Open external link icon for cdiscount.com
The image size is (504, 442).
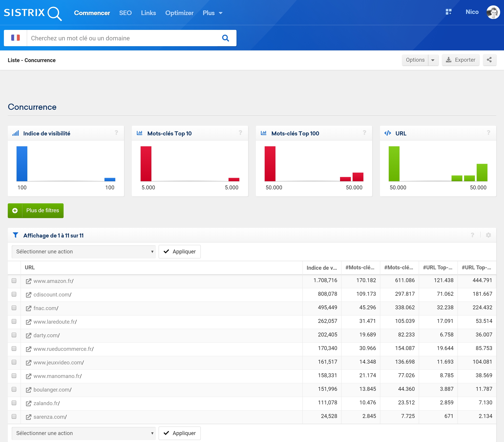[x=28, y=295]
